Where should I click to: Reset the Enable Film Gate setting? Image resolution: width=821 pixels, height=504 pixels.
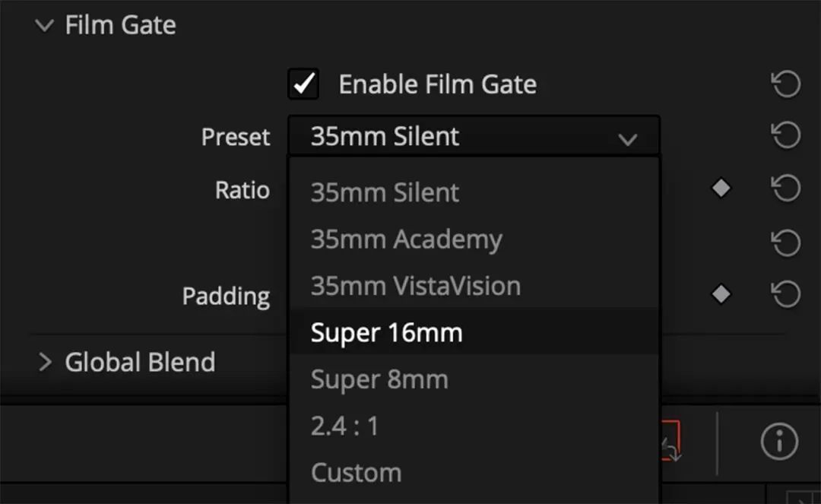pyautogui.click(x=786, y=84)
